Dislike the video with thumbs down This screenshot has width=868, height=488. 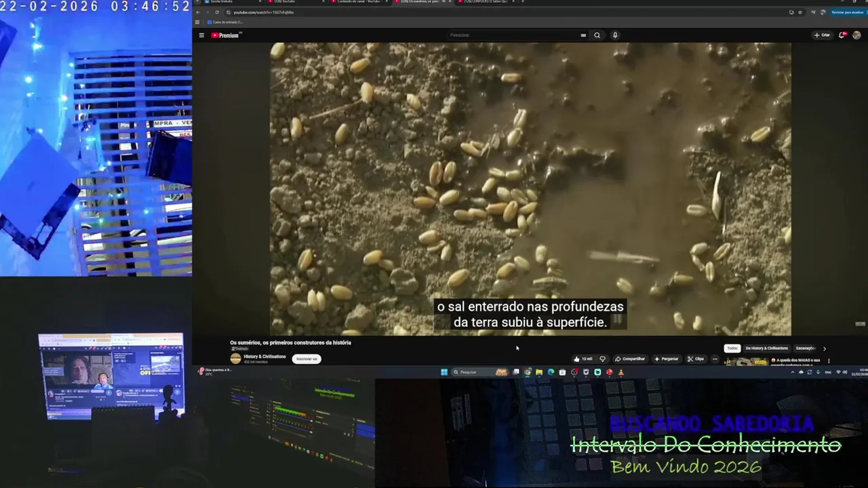602,359
